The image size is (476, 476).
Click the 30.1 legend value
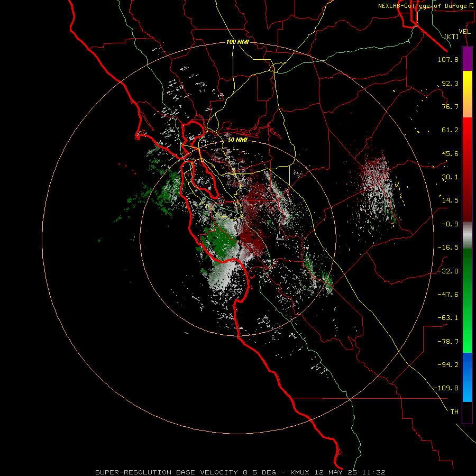[450, 177]
